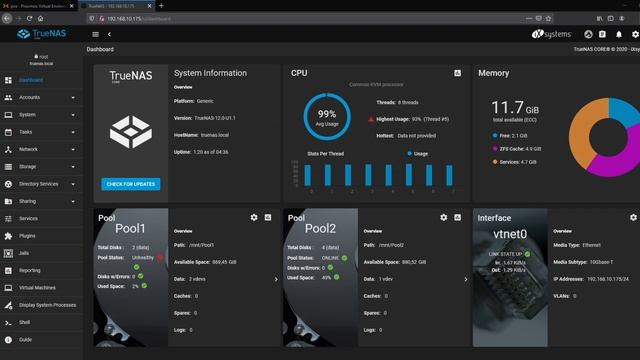Image resolution: width=640 pixels, height=360 pixels.
Task: Click the Storage sidebar icon
Action: coord(8,167)
